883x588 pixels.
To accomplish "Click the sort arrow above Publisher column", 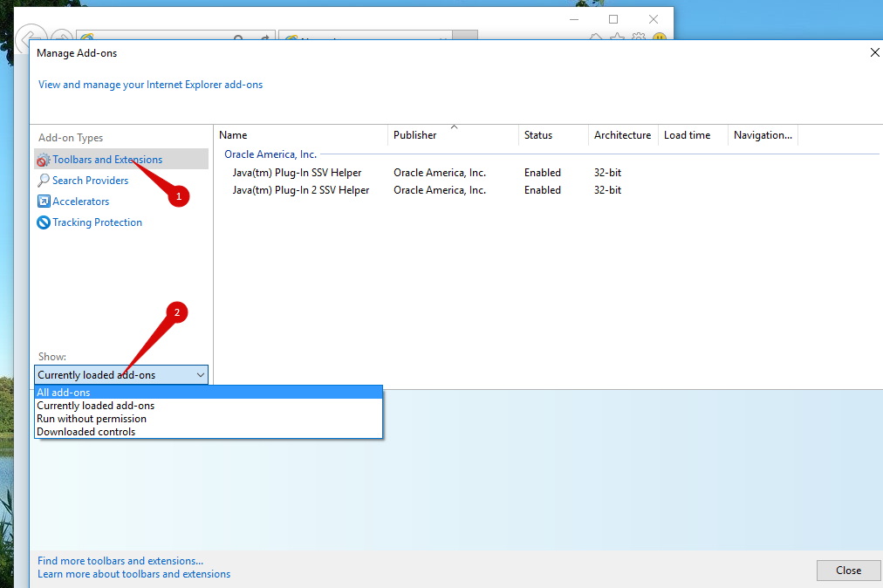I will 454,127.
